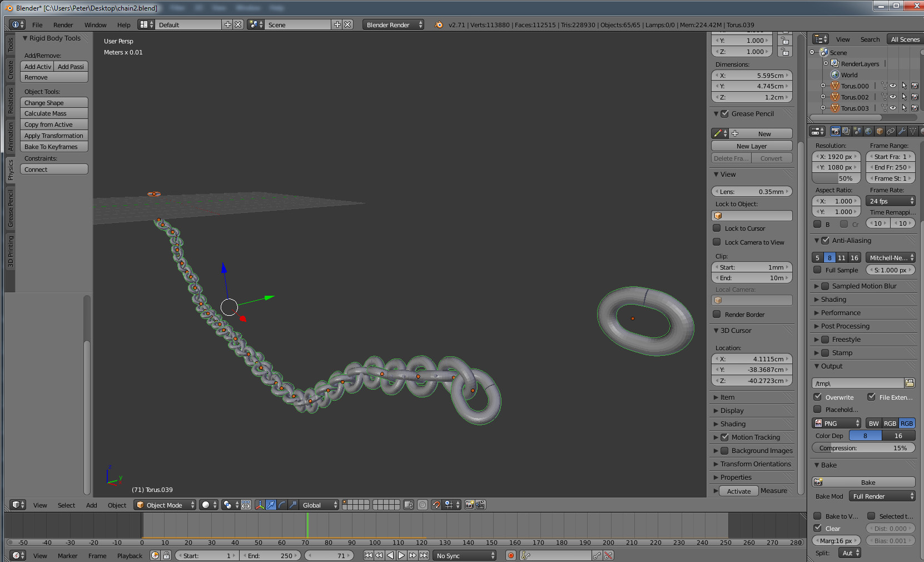Viewport: 924px width, 562px height.
Task: Open the Select menu in 3D view header
Action: click(66, 505)
